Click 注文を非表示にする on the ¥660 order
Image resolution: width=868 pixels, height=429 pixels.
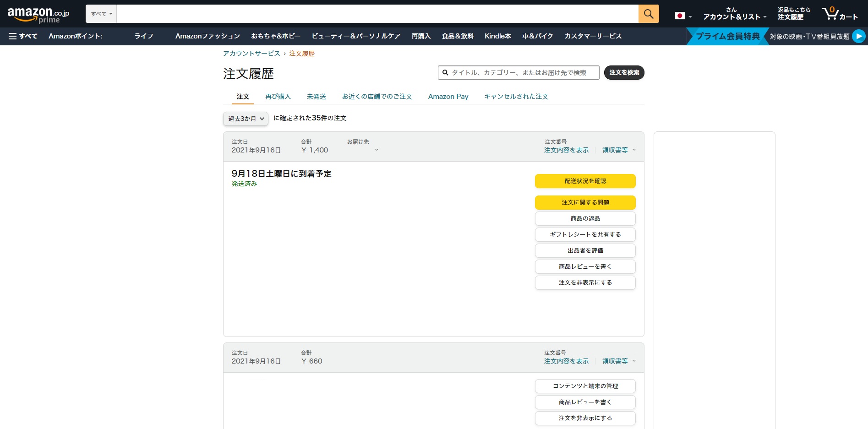click(585, 418)
